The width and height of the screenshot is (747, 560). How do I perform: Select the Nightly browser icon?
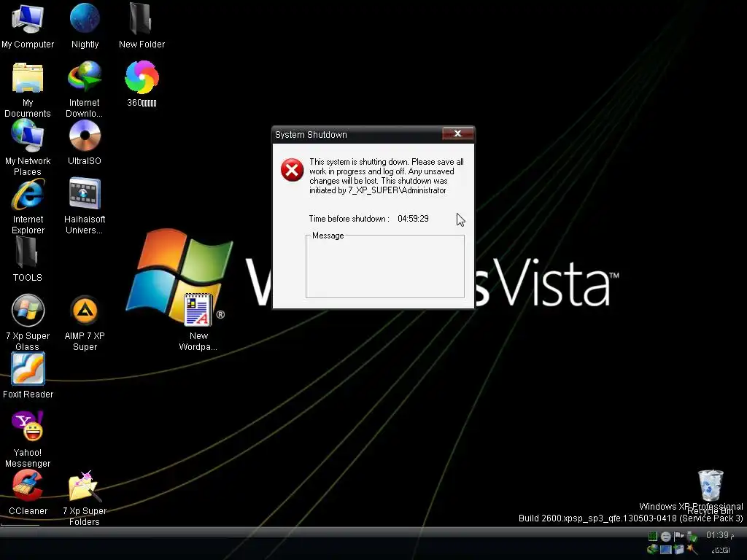pyautogui.click(x=85, y=26)
